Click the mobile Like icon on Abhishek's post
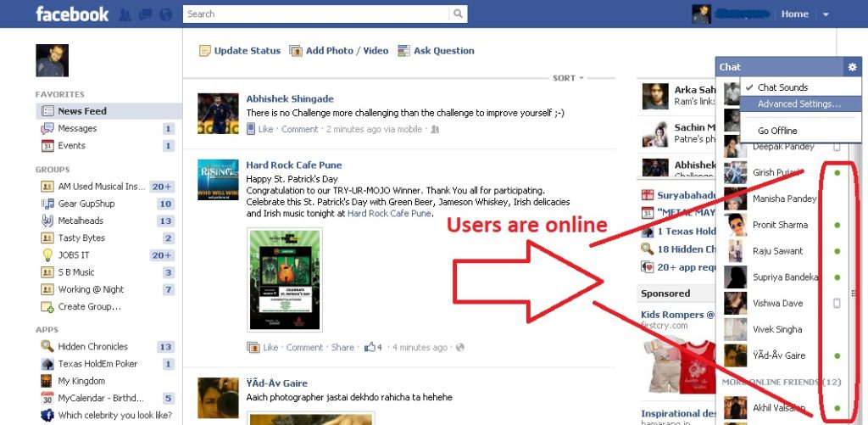 click(251, 129)
